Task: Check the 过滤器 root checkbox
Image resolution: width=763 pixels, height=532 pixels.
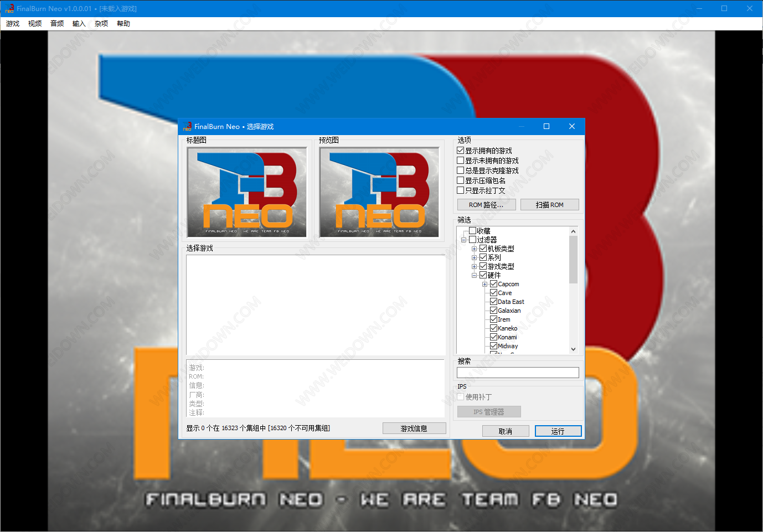Action: [x=472, y=240]
